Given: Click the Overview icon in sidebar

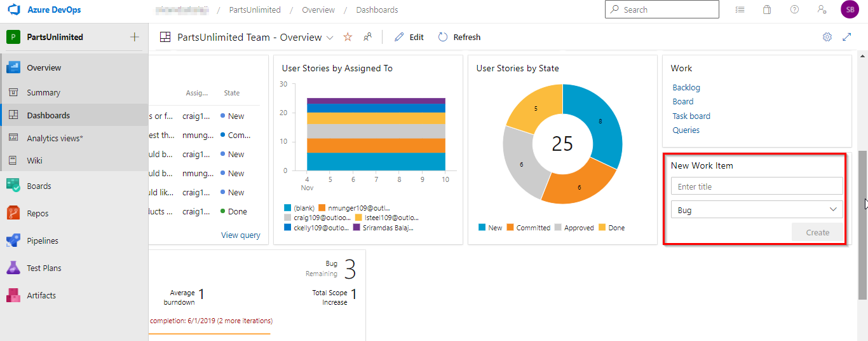Looking at the screenshot, I should 13,67.
